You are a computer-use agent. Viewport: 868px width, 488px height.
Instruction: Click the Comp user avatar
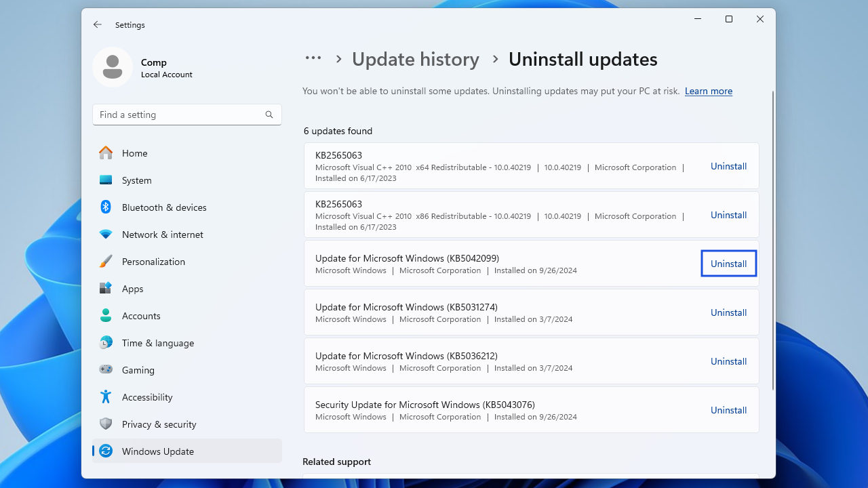[113, 67]
